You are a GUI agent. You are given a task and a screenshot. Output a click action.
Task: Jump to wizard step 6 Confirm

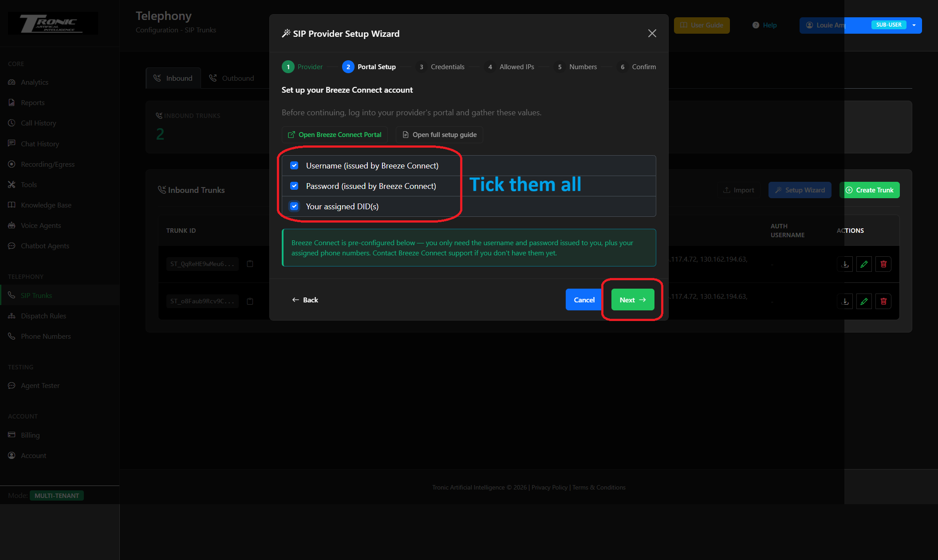pyautogui.click(x=637, y=67)
